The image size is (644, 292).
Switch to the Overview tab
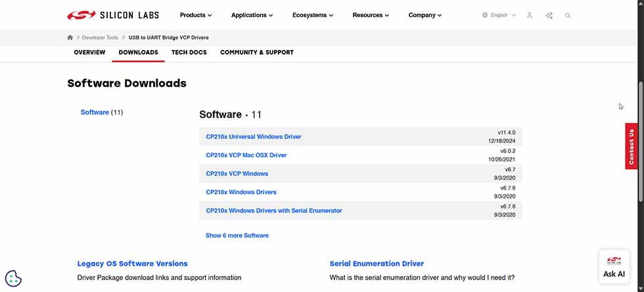click(x=89, y=53)
